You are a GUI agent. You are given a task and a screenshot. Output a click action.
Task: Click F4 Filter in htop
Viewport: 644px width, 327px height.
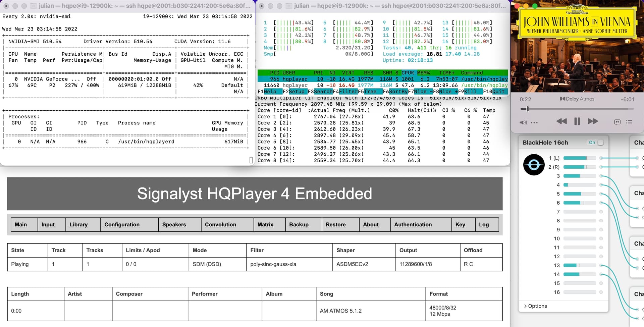345,92
